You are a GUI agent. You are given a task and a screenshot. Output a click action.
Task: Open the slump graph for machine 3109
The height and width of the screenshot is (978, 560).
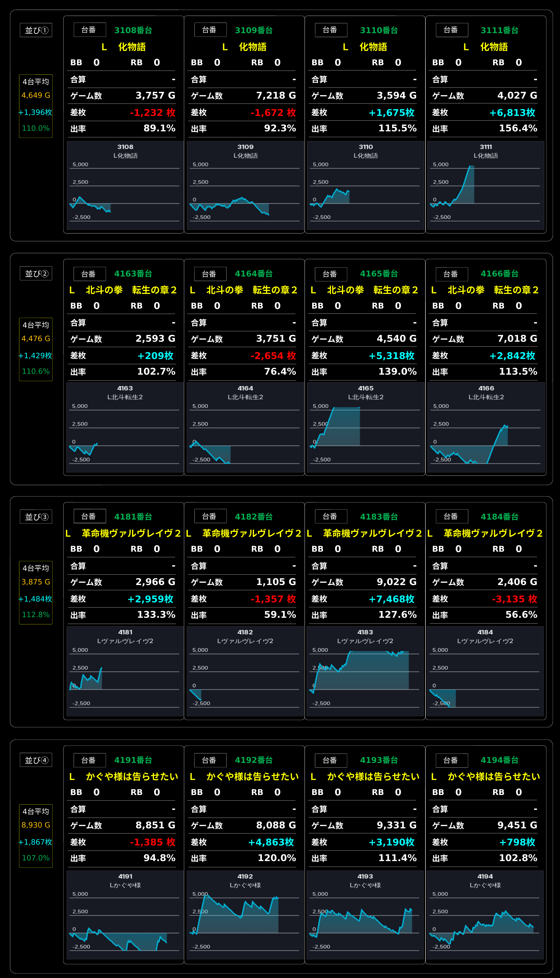click(245, 185)
